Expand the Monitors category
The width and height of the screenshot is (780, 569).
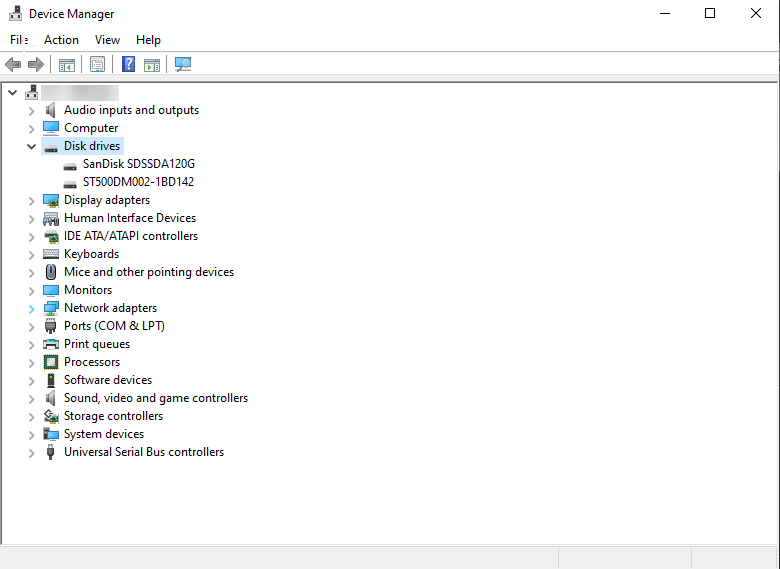click(31, 291)
